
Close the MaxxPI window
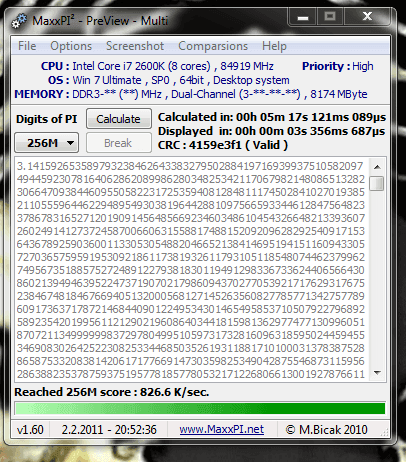[367, 17]
